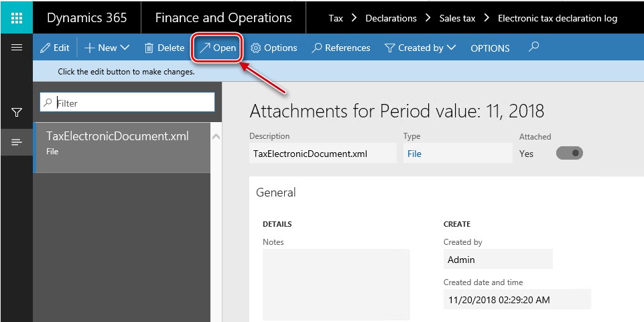
Task: Click the 'Attachments for Period value: 11, 2018' heading
Action: (x=397, y=111)
